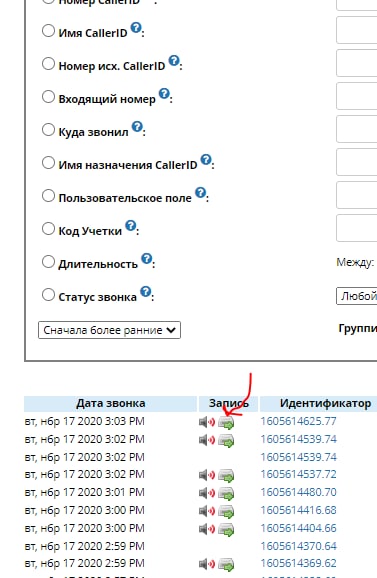Play recording for call 1605614369.62
The width and height of the screenshot is (377, 578).
(x=207, y=564)
